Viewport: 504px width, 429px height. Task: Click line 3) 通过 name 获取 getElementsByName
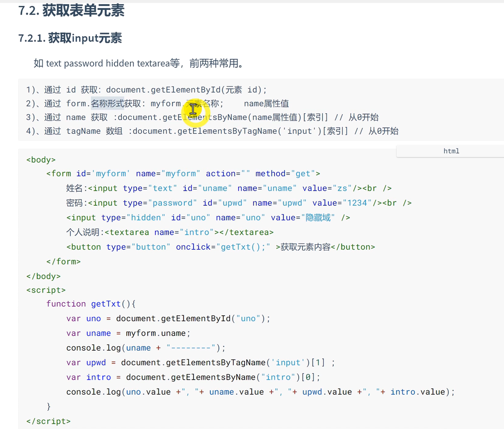(x=202, y=117)
